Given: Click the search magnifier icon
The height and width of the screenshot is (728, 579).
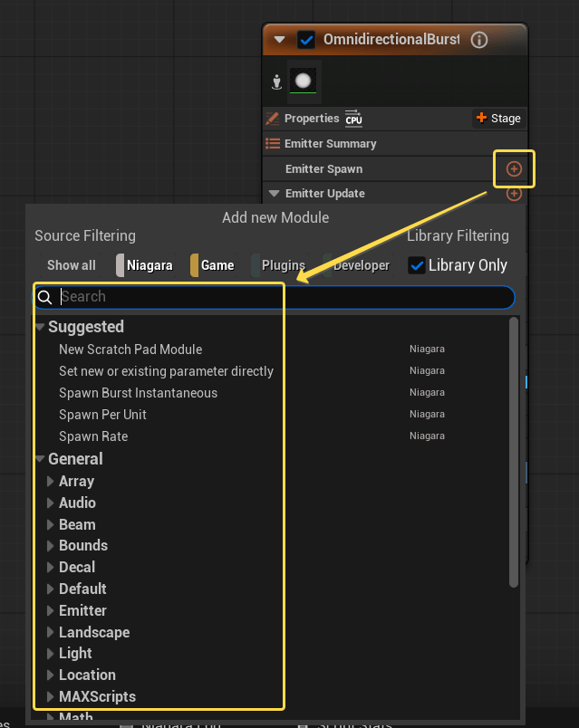Looking at the screenshot, I should click(44, 297).
